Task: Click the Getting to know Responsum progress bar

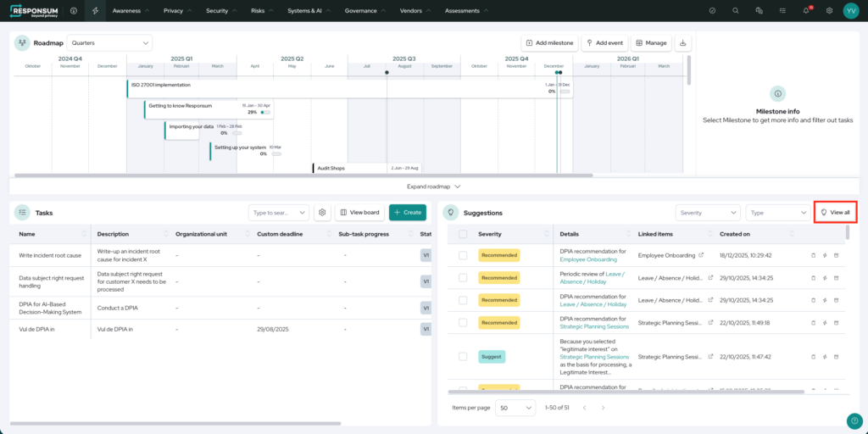Action: coord(265,112)
